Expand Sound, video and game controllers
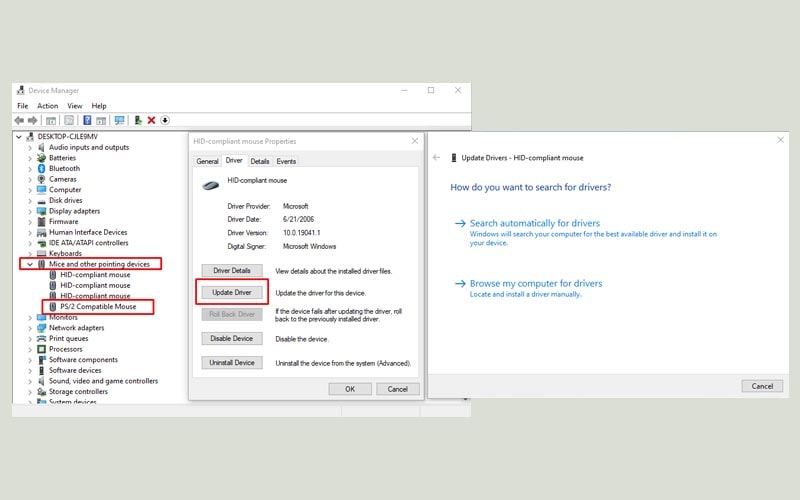 click(x=29, y=381)
